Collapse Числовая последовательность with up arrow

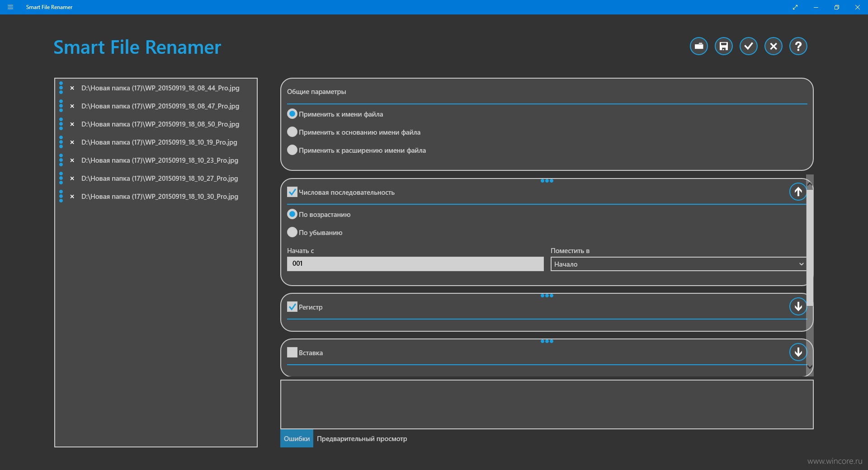tap(798, 192)
